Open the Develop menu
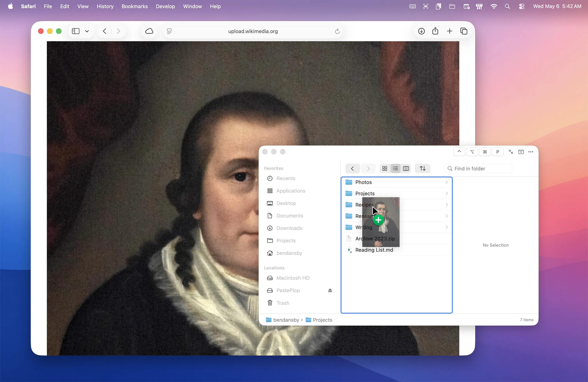Viewport: 588px width, 382px height. pos(165,6)
